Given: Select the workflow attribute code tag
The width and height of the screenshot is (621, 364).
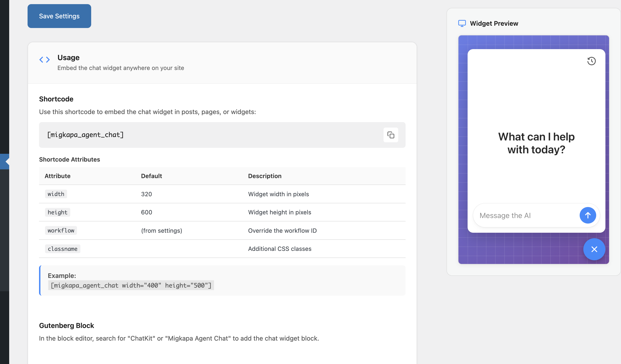Looking at the screenshot, I should tap(61, 230).
